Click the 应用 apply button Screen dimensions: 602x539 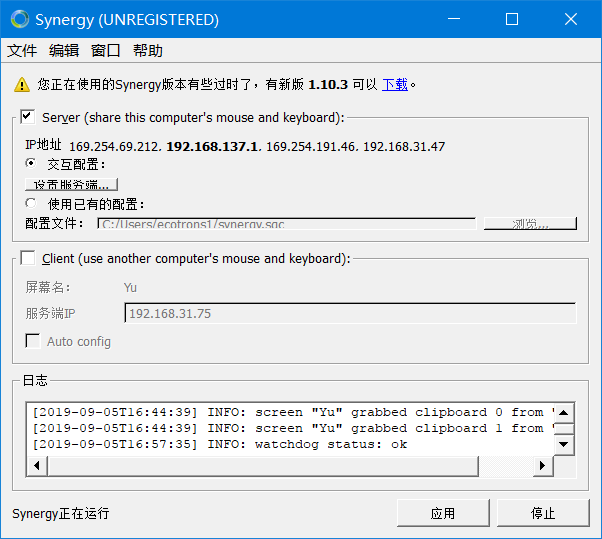443,513
